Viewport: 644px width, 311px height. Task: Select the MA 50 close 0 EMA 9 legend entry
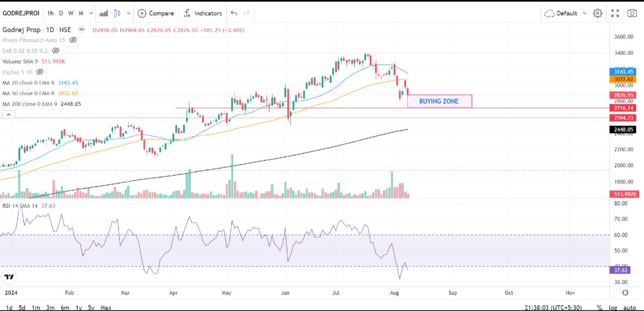pyautogui.click(x=41, y=93)
